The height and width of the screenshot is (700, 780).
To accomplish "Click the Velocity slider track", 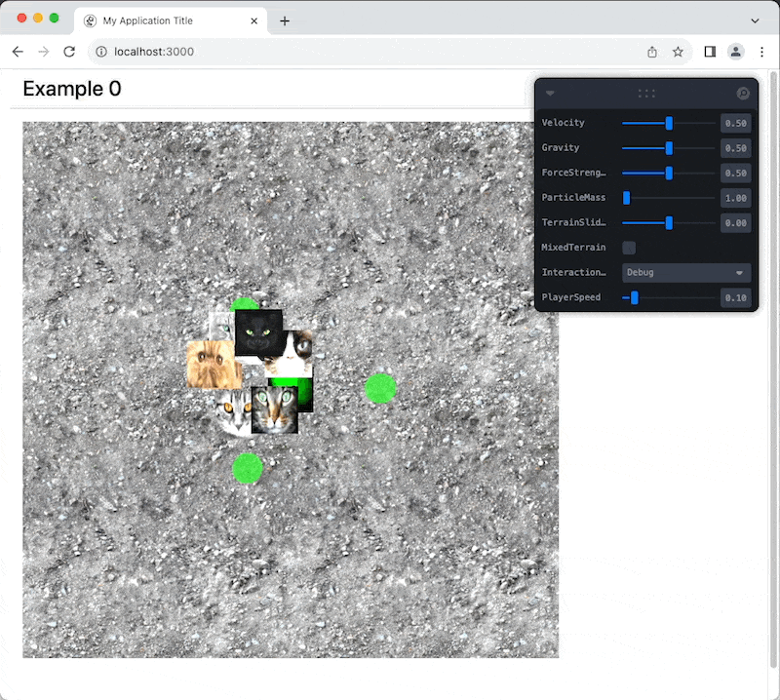I will point(668,123).
